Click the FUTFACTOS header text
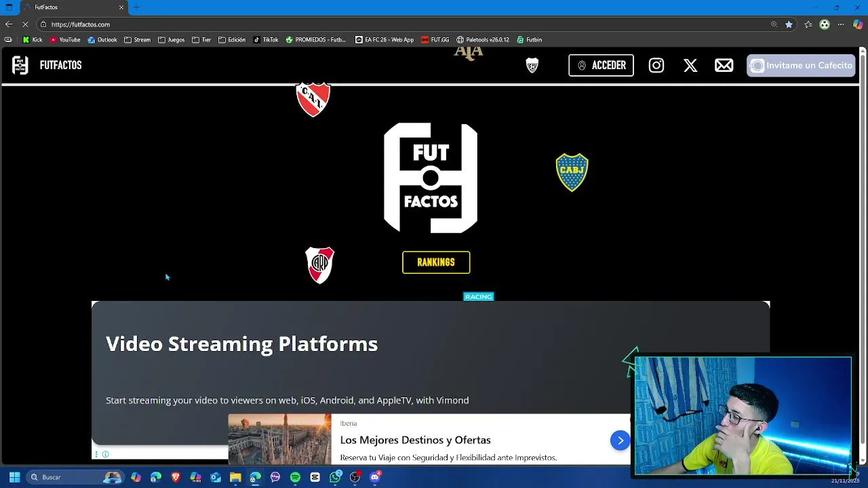Viewport: 868px width, 488px height. (60, 65)
